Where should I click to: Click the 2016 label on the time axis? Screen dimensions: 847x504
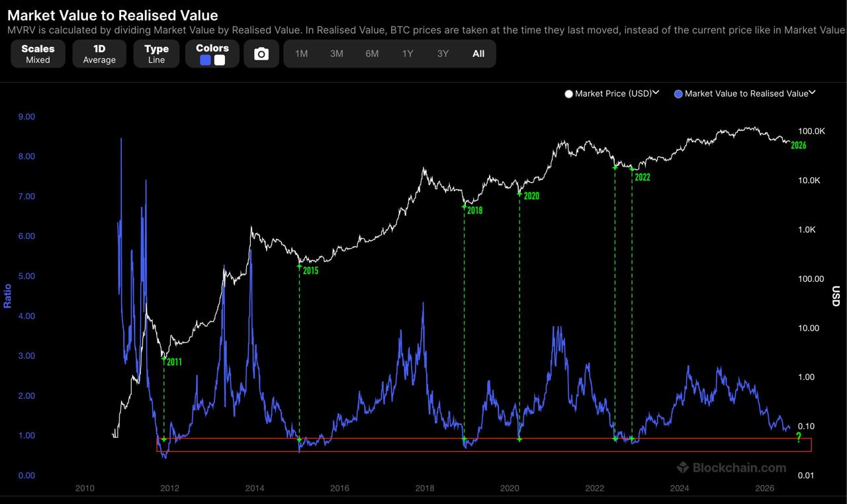[x=339, y=489]
